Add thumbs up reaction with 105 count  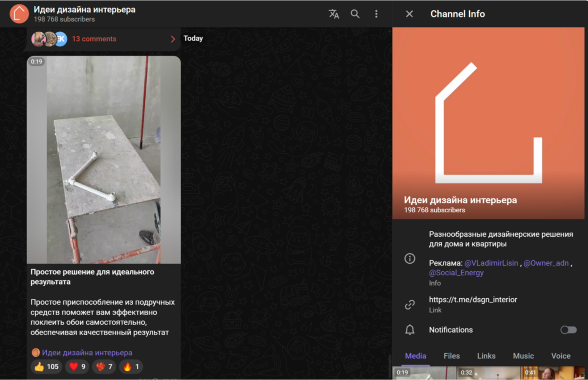click(46, 367)
